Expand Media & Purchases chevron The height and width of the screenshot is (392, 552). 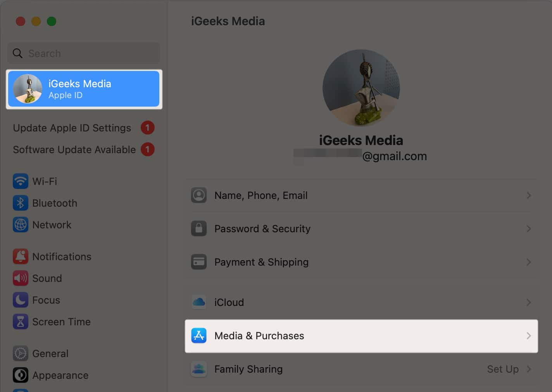529,335
